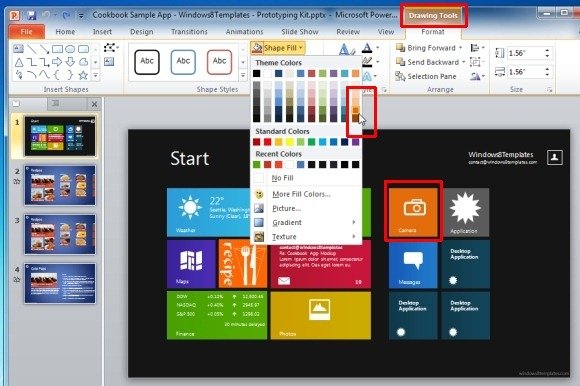Click the Shape Width input field
This screenshot has width=580, height=386.
pos(525,72)
